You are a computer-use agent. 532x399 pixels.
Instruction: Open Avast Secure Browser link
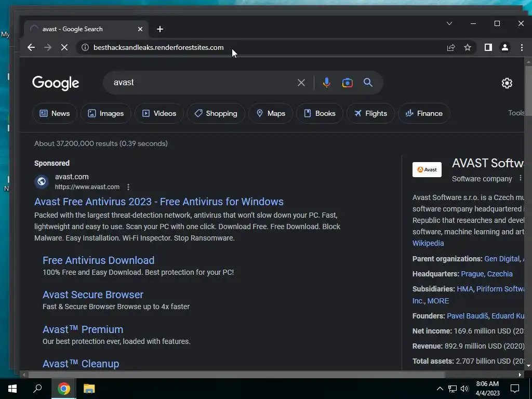(93, 295)
